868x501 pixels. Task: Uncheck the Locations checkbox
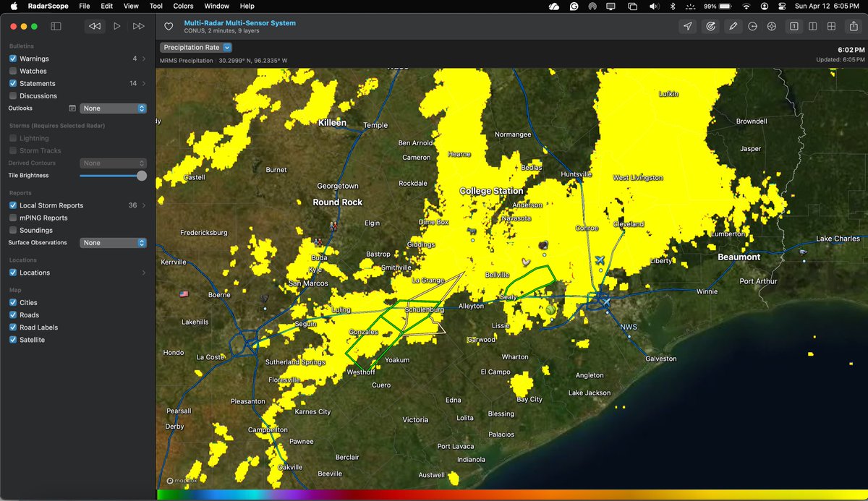click(13, 273)
